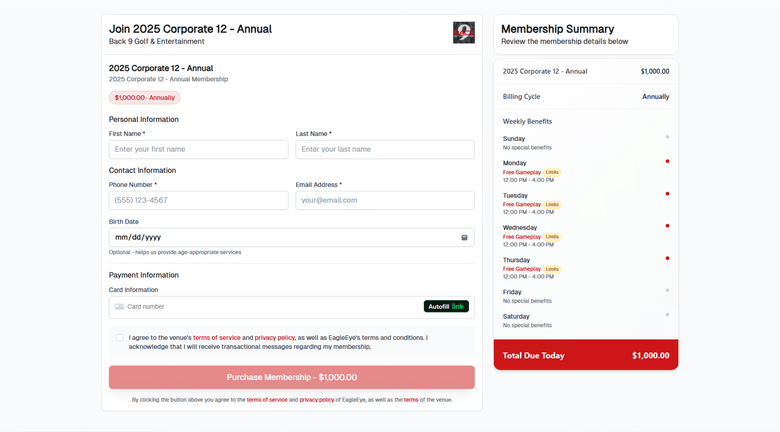Screen dimensions: 780x432
Task: Check the terms agreement checkbox
Action: tap(120, 338)
